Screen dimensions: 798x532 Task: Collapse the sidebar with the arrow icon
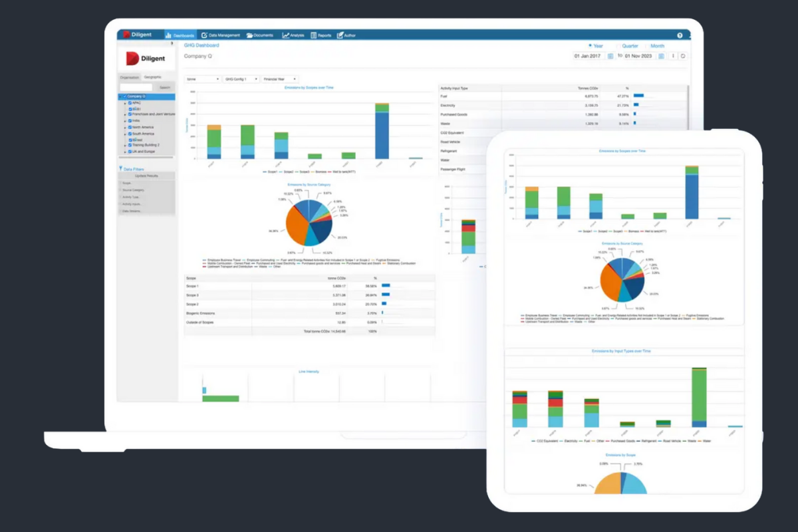pyautogui.click(x=172, y=43)
